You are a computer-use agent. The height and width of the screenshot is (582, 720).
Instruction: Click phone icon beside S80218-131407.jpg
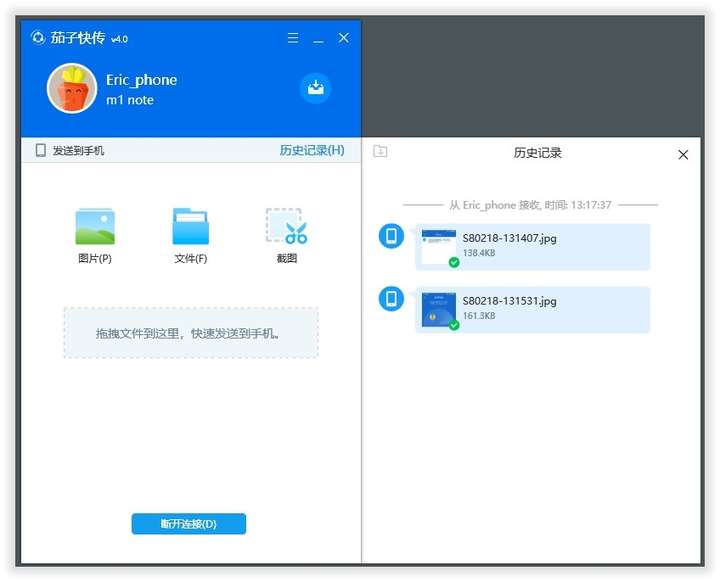pyautogui.click(x=391, y=236)
